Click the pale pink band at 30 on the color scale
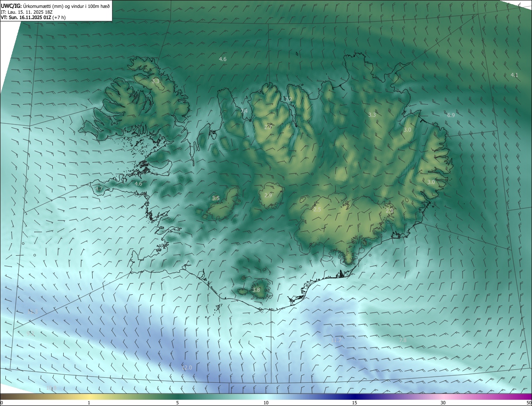This screenshot has height=406, width=532. tap(443, 397)
